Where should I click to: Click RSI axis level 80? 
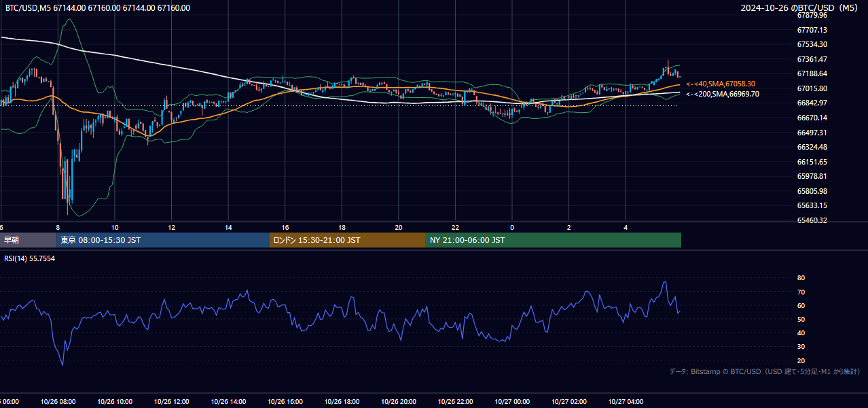point(801,278)
